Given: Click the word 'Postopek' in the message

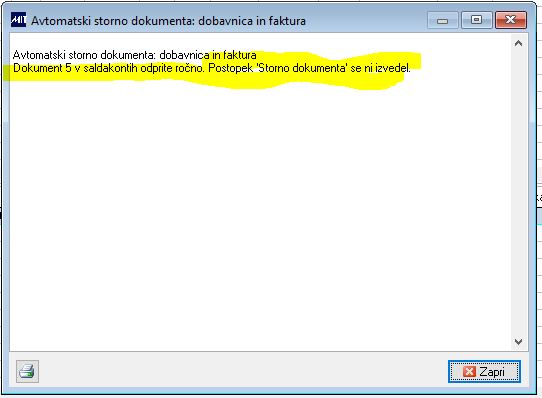Looking at the screenshot, I should [x=230, y=68].
